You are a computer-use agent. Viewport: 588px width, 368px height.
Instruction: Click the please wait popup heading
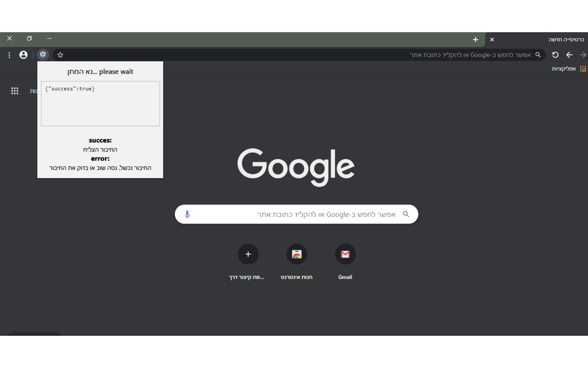point(100,72)
